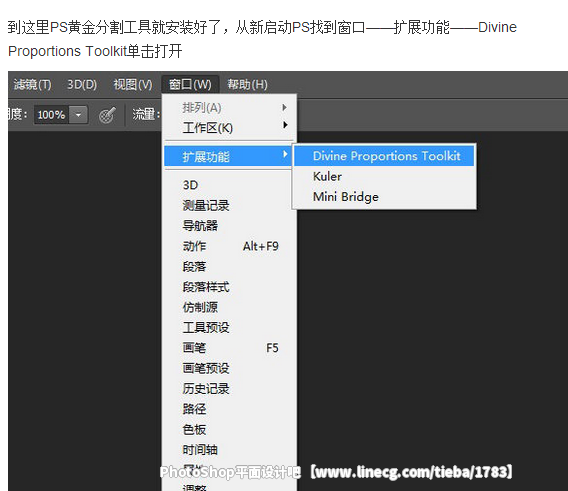Choose 画笔 F5 entry
Viewport: 568px width, 491px height.
(x=230, y=348)
